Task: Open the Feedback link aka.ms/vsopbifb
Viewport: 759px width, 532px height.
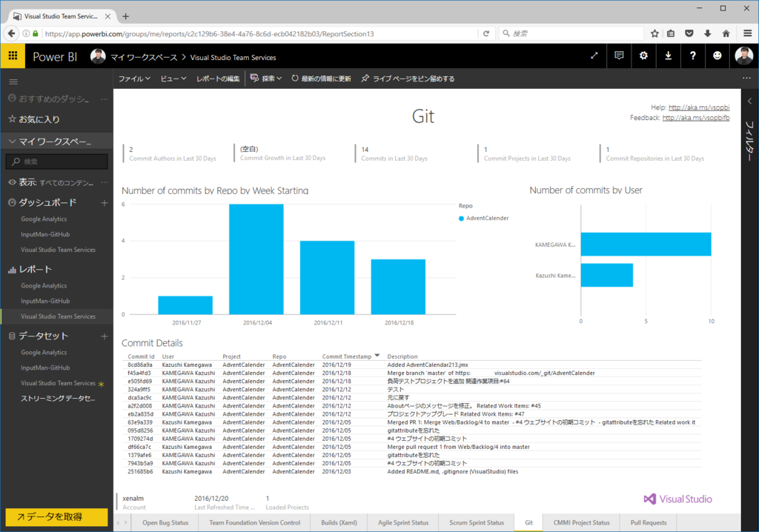Action: click(695, 118)
